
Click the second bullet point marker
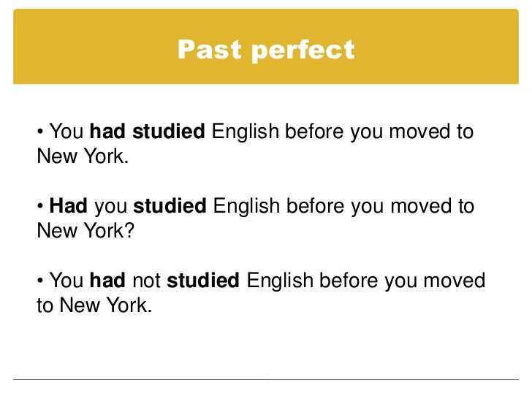click(40, 207)
